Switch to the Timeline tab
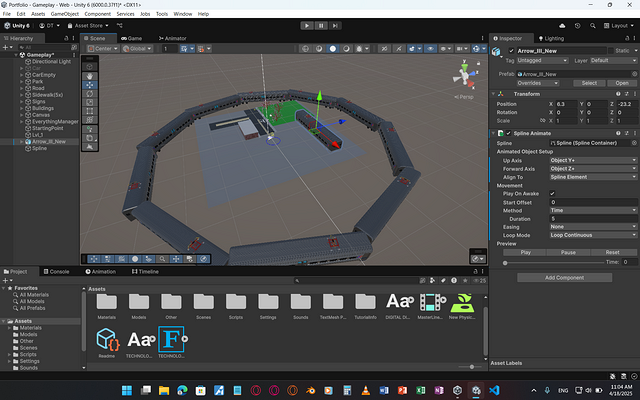The width and height of the screenshot is (640, 400). [x=145, y=271]
